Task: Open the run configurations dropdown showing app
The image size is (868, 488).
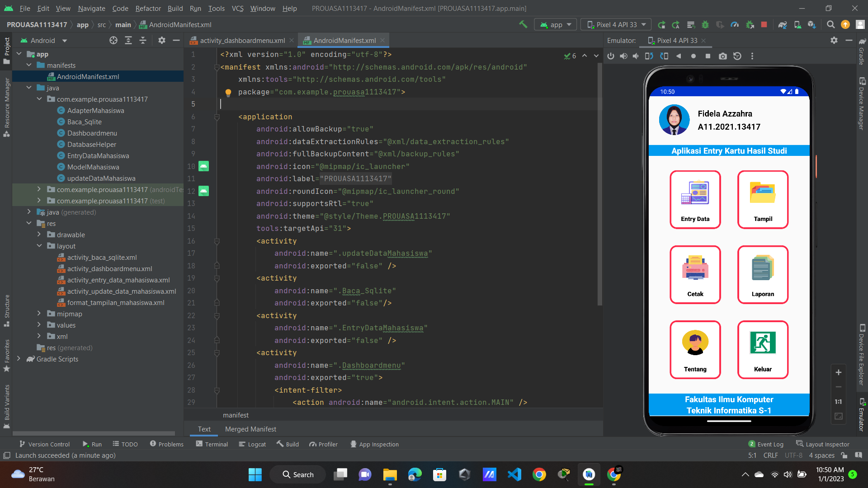Action: 555,24
